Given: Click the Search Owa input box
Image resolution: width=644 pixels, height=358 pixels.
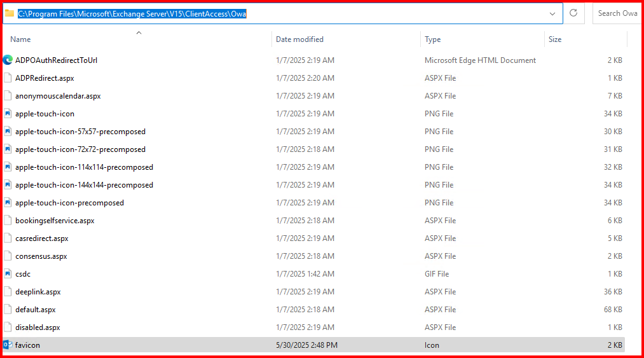Looking at the screenshot, I should click(x=617, y=13).
